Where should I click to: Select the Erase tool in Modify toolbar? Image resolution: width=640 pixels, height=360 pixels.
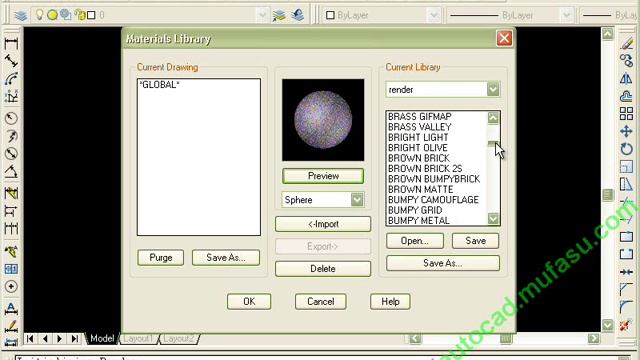click(x=627, y=43)
